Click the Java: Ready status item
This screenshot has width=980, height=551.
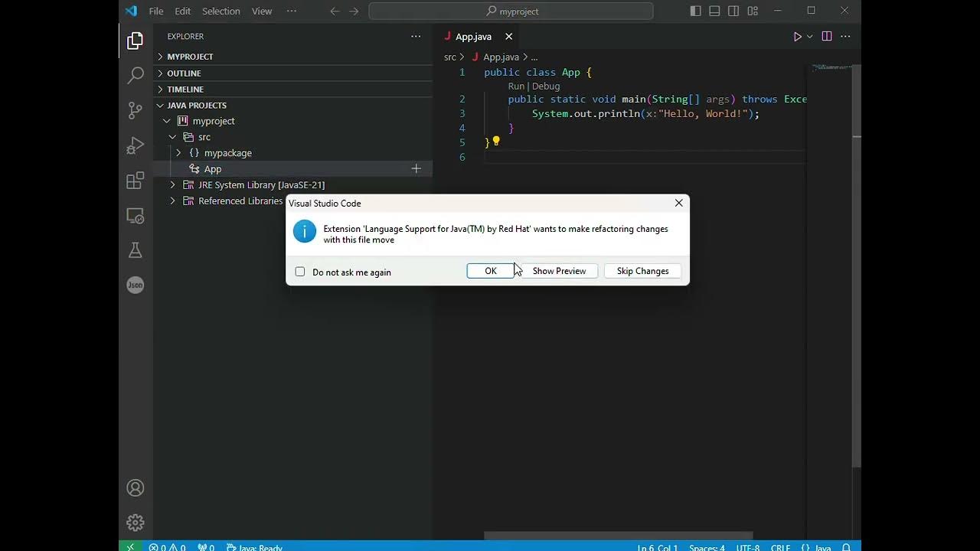click(x=255, y=547)
